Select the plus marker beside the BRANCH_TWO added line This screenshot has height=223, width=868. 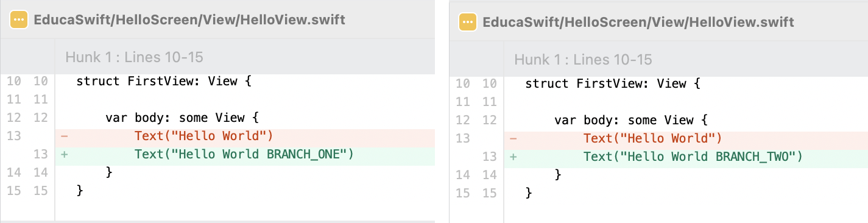513,157
